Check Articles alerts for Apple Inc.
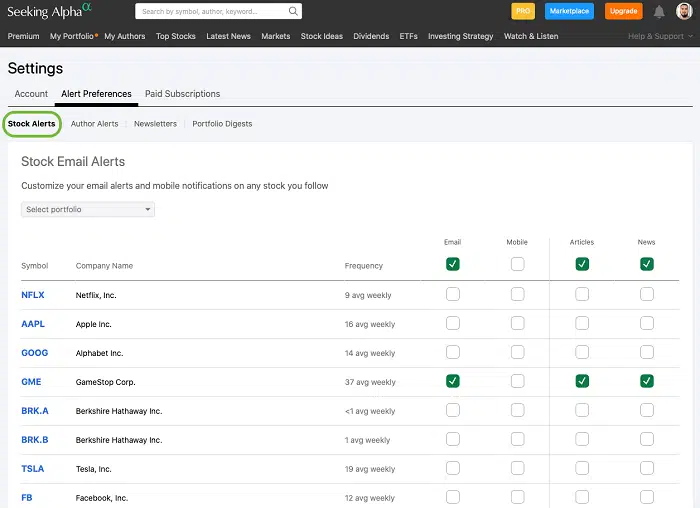 (582, 323)
